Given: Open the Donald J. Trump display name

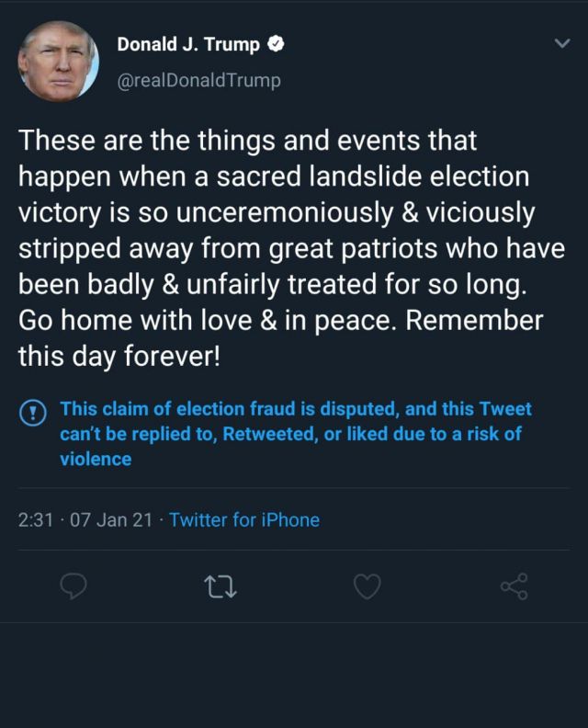Looking at the screenshot, I should (x=188, y=44).
